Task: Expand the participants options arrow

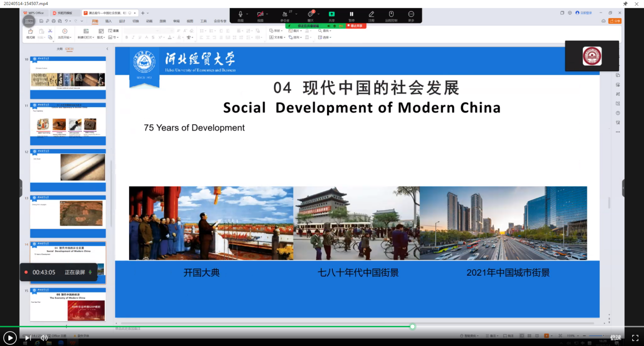Action: 296,14
